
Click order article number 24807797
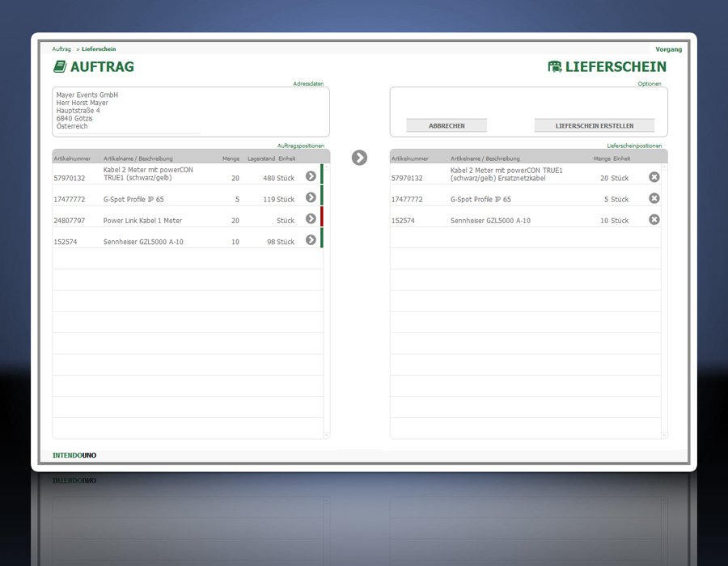click(70, 221)
